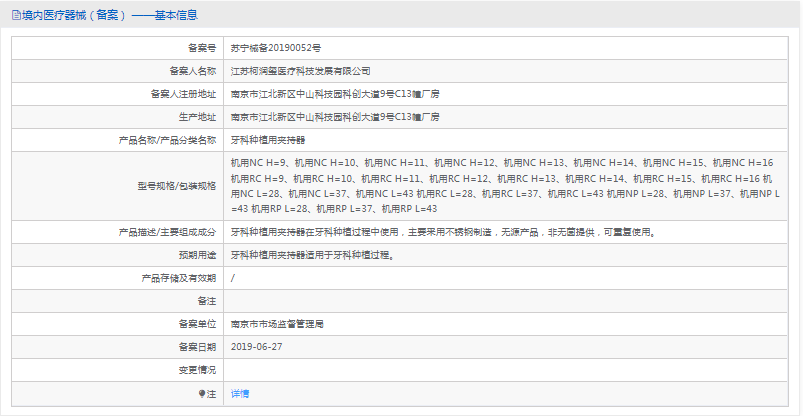Click the document icon beside 境内医疗器械 header
The height and width of the screenshot is (416, 803).
point(16,15)
